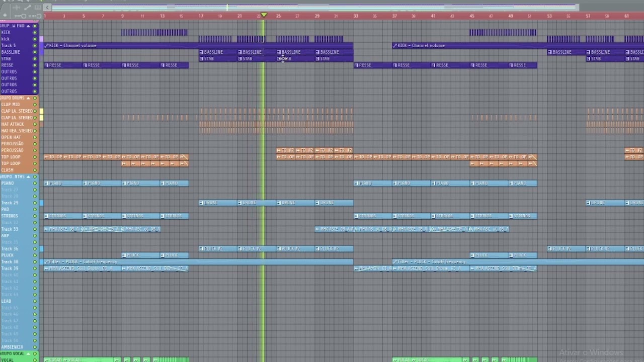Collapse the GRUPO DRUMS track group

28,98
